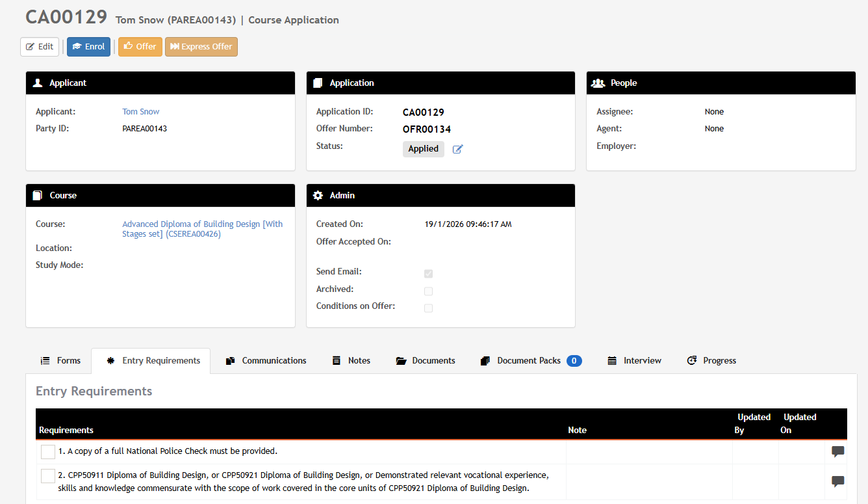
Task: Click the Entry Requirements section heading
Action: pyautogui.click(x=94, y=391)
